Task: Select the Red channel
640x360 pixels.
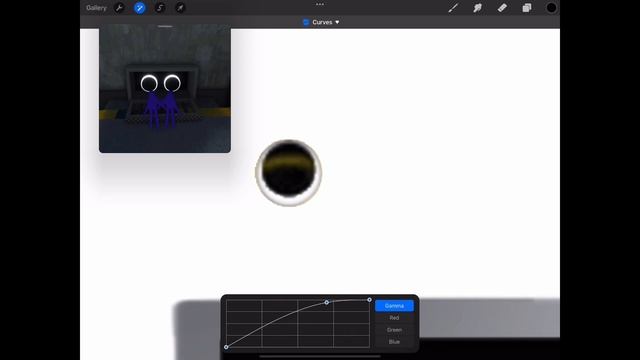Action: tap(394, 318)
